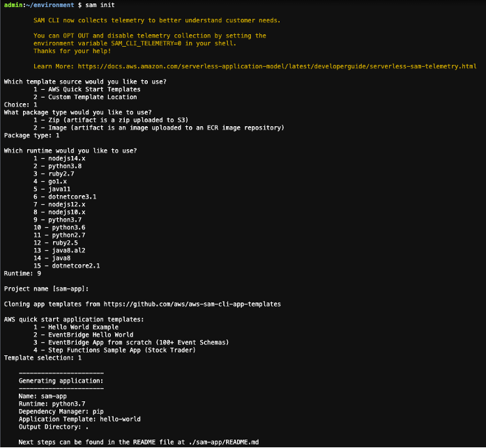Image resolution: width=486 pixels, height=448 pixels.
Task: Click 'AWS quick start application templates:' heading
Action: point(74,320)
